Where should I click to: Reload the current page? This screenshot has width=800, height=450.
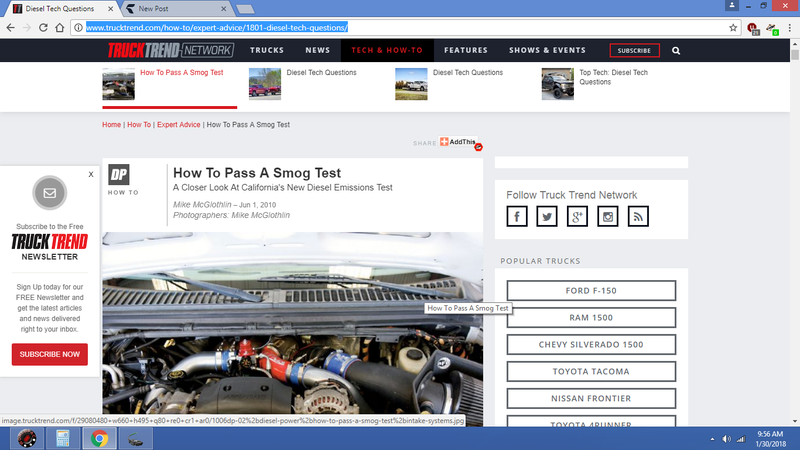pos(43,28)
